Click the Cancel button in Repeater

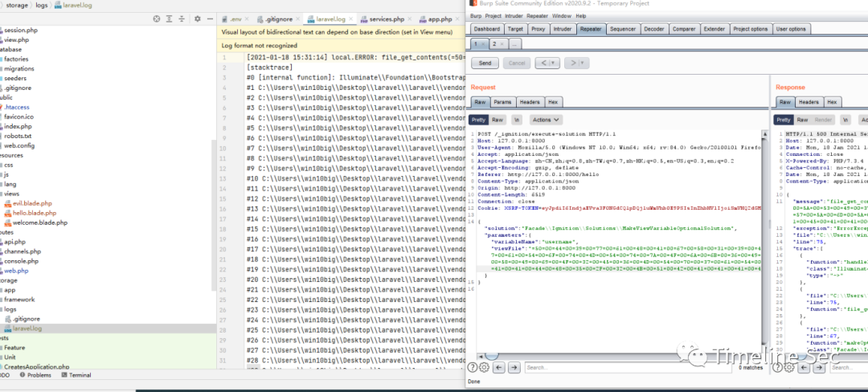pos(517,63)
